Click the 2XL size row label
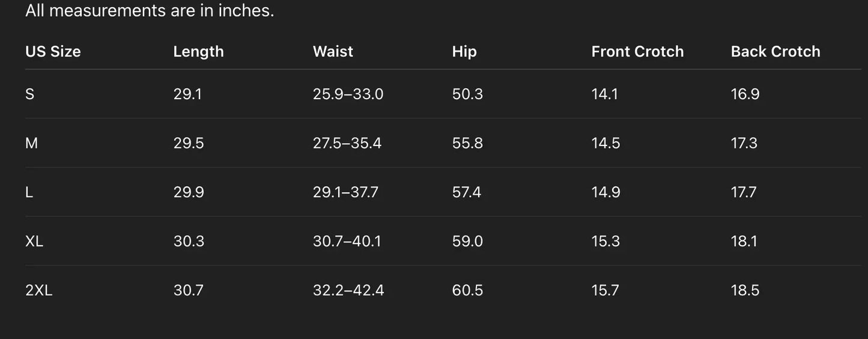This screenshot has height=339, width=868. point(39,291)
